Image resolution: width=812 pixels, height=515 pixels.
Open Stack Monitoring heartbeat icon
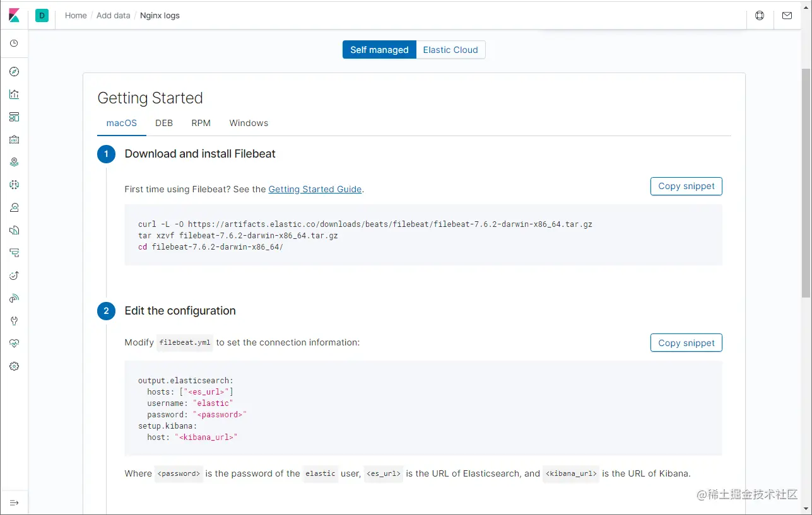click(15, 344)
